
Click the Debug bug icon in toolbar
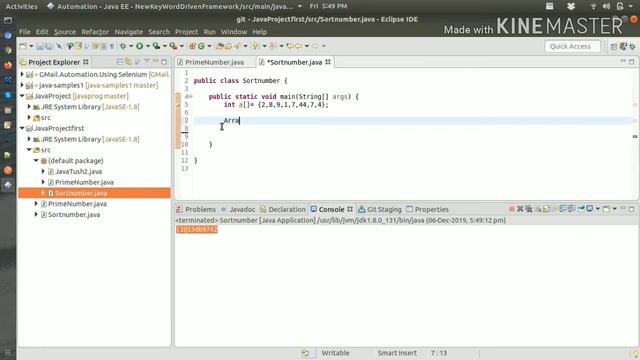point(123,46)
